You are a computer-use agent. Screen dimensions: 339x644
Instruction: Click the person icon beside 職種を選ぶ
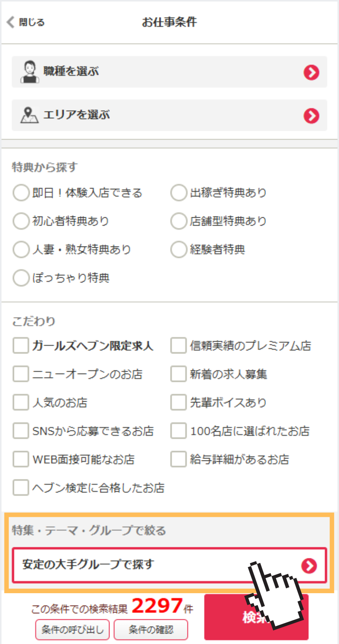coord(30,72)
